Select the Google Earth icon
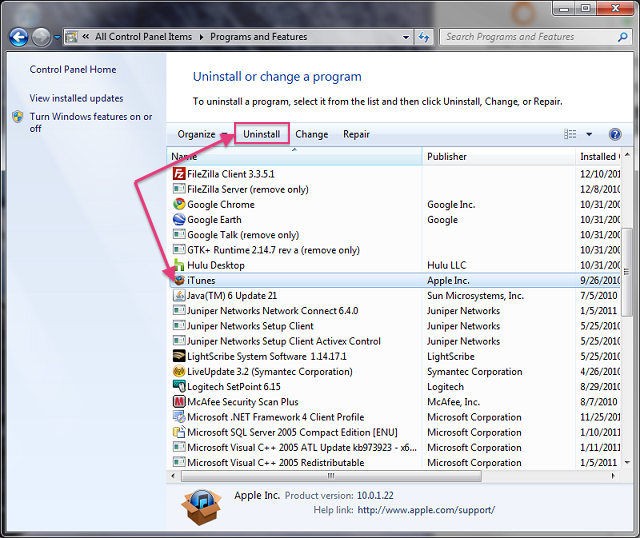The width and height of the screenshot is (640, 538). click(x=179, y=220)
